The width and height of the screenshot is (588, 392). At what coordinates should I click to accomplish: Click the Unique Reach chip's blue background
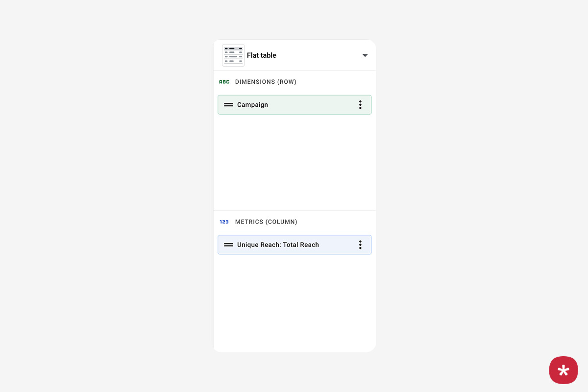pos(338,245)
